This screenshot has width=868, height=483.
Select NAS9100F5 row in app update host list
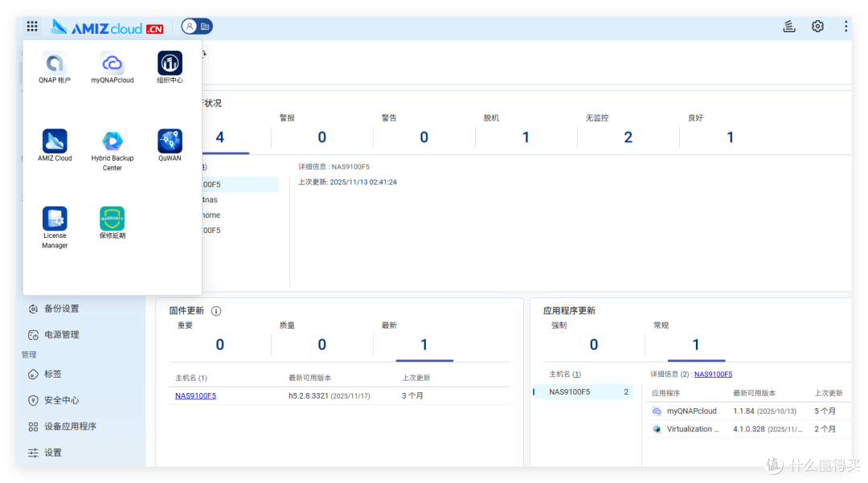(583, 391)
